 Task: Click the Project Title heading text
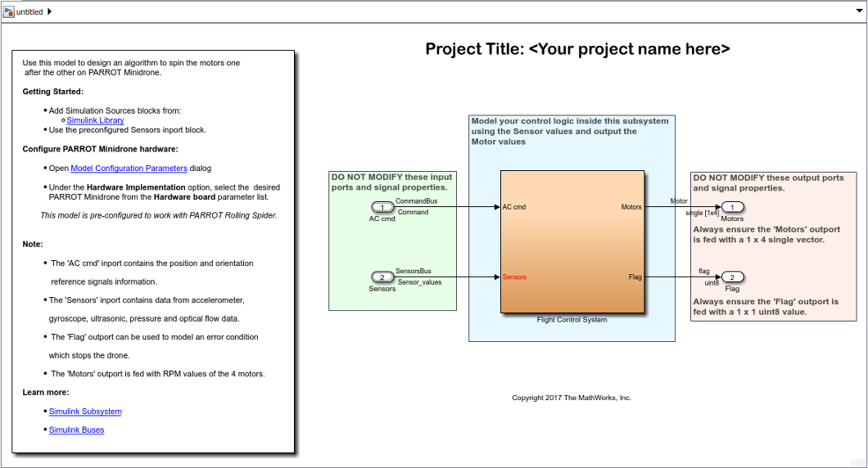pos(577,49)
